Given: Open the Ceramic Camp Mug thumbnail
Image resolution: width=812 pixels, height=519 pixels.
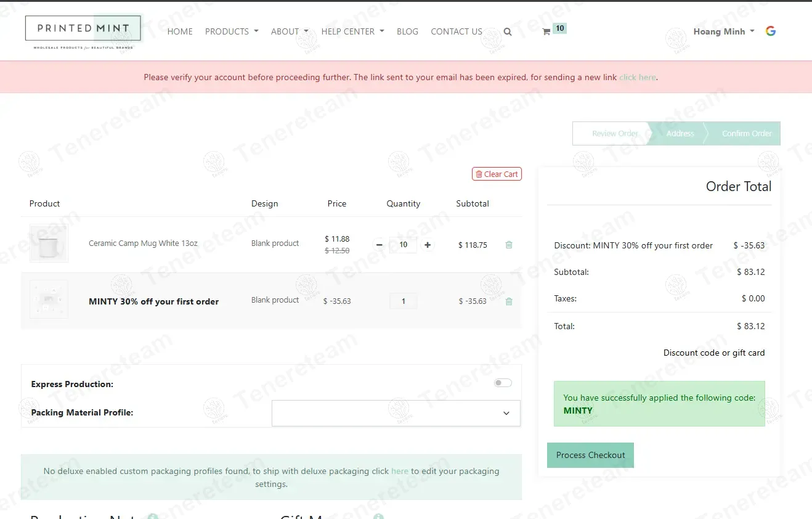Looking at the screenshot, I should tap(49, 243).
